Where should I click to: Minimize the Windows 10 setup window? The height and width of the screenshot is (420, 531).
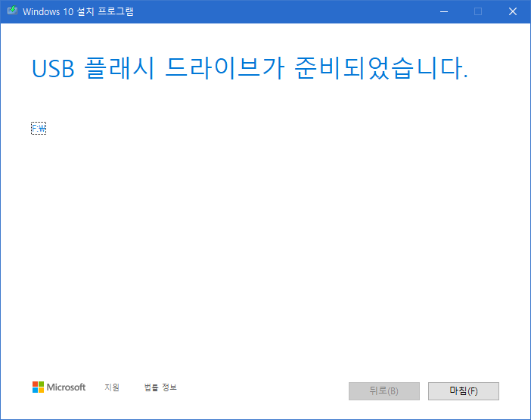[x=444, y=11]
